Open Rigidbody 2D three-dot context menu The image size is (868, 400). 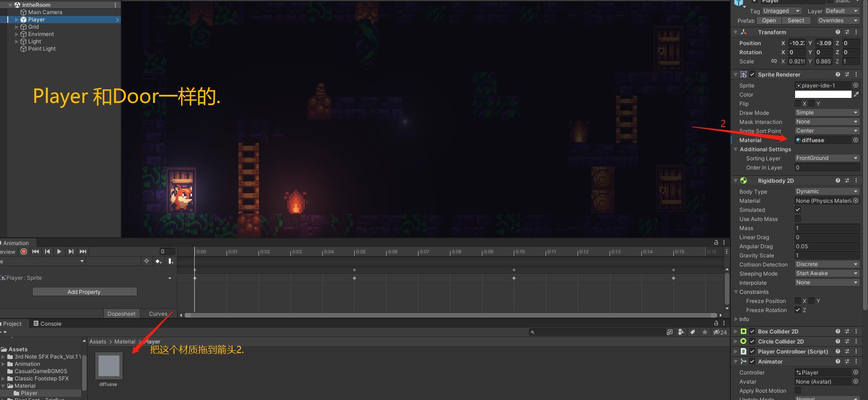click(x=856, y=180)
